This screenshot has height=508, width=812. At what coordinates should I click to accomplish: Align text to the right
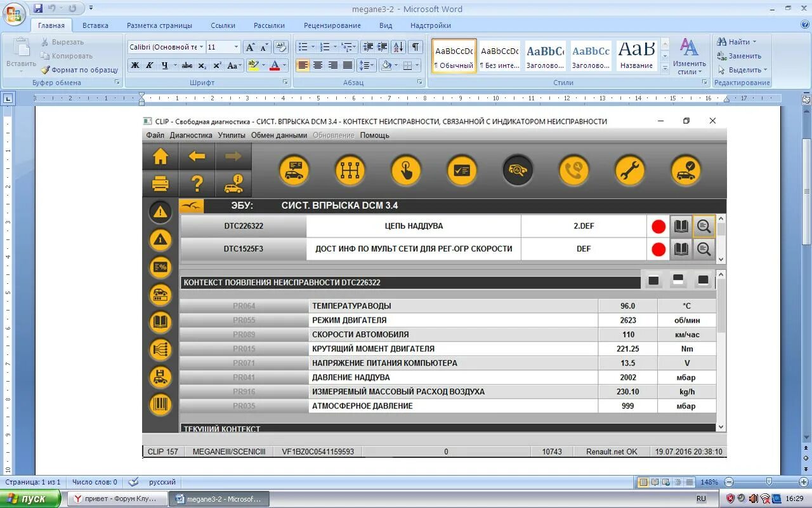point(333,65)
